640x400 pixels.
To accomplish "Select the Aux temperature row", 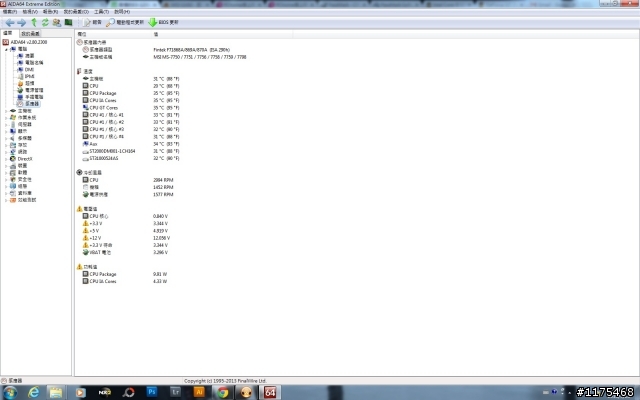I will point(131,144).
